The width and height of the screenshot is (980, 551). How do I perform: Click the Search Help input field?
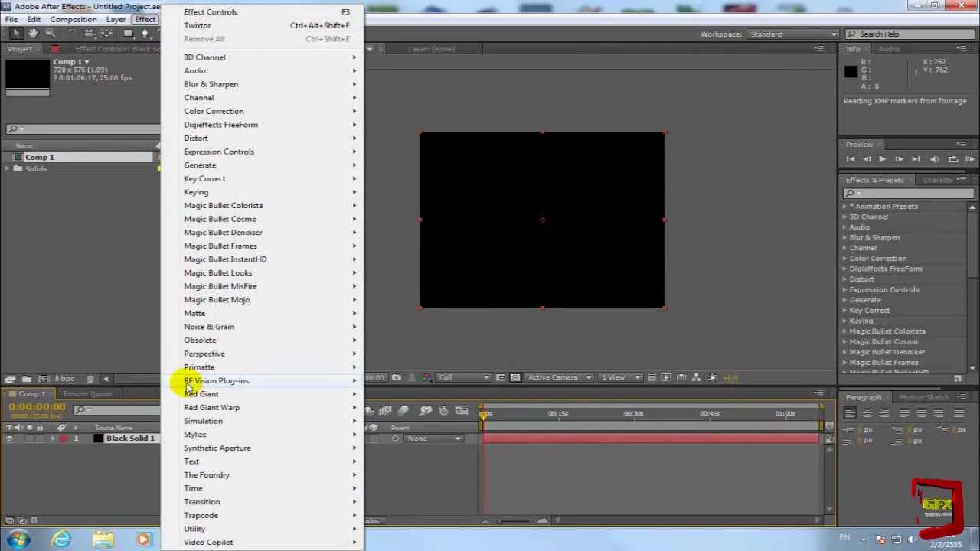click(x=912, y=34)
